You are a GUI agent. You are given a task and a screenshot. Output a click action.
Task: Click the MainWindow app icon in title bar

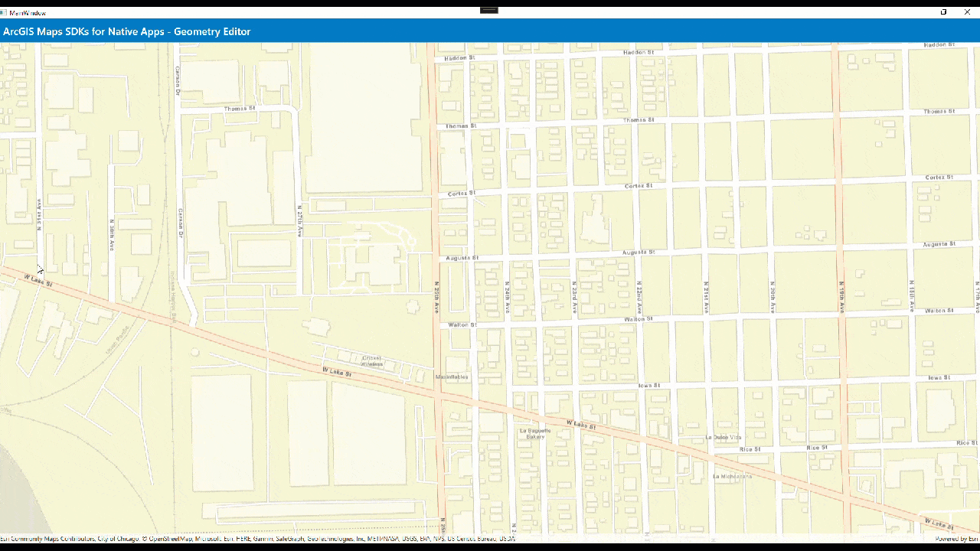point(3,12)
